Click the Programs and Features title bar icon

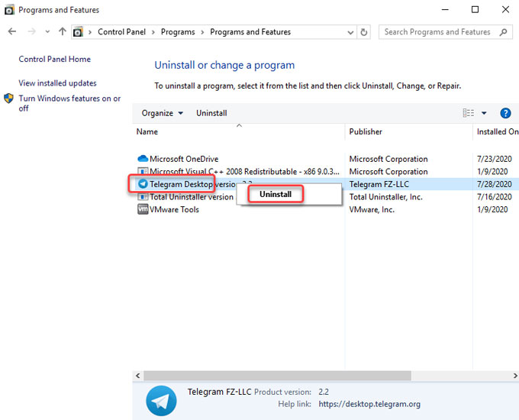(9, 10)
